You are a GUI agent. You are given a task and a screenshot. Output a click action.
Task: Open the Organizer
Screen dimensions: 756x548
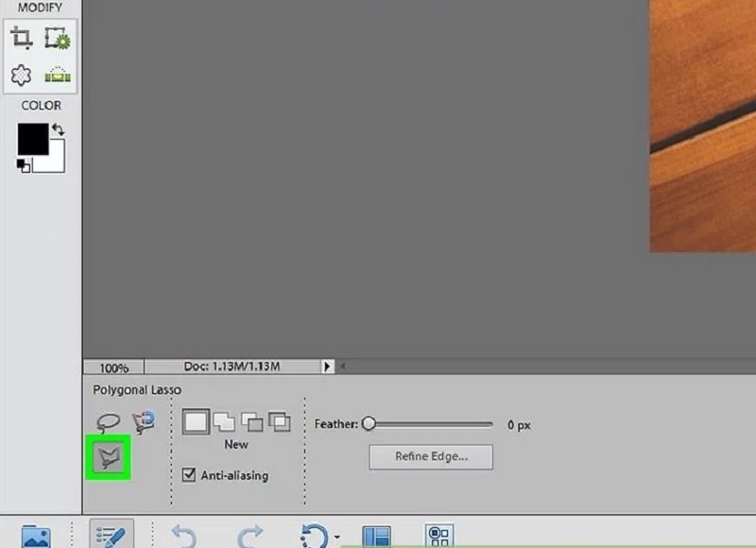point(439,536)
